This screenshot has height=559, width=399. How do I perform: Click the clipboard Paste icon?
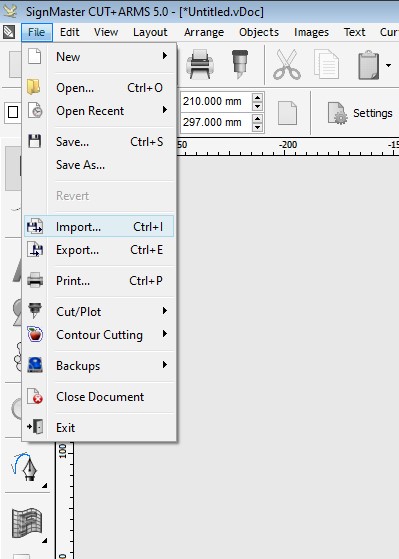368,65
